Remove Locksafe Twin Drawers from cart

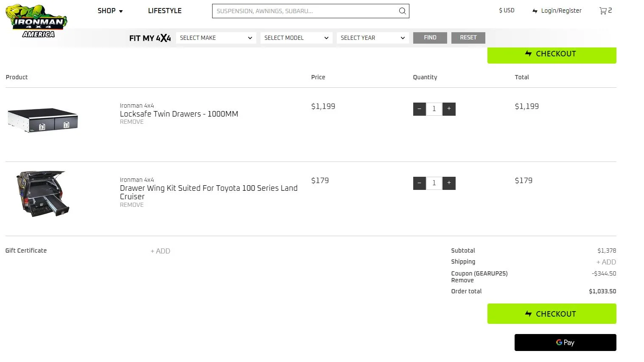(x=132, y=122)
